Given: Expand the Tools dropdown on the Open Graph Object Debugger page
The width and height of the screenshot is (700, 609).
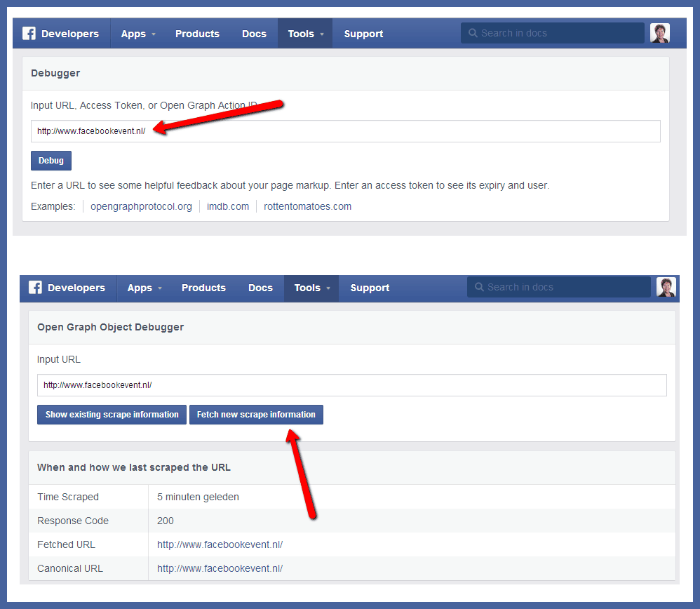Looking at the screenshot, I should [x=311, y=288].
